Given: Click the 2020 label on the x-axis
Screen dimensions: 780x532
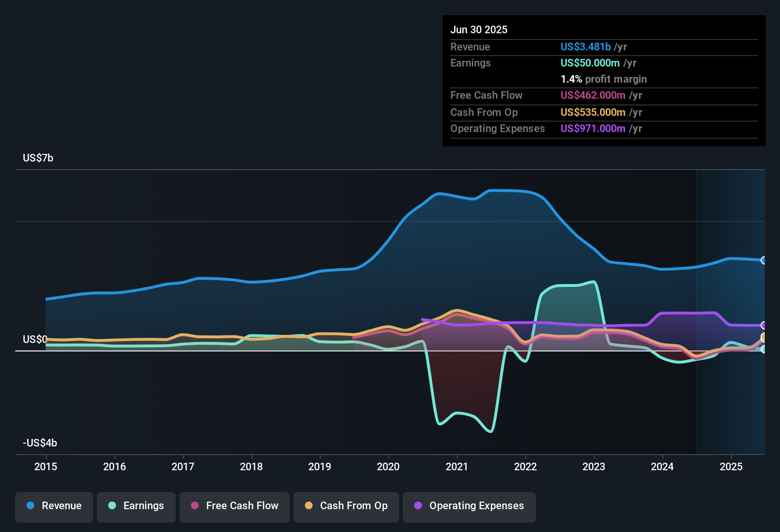Looking at the screenshot, I should point(388,466).
